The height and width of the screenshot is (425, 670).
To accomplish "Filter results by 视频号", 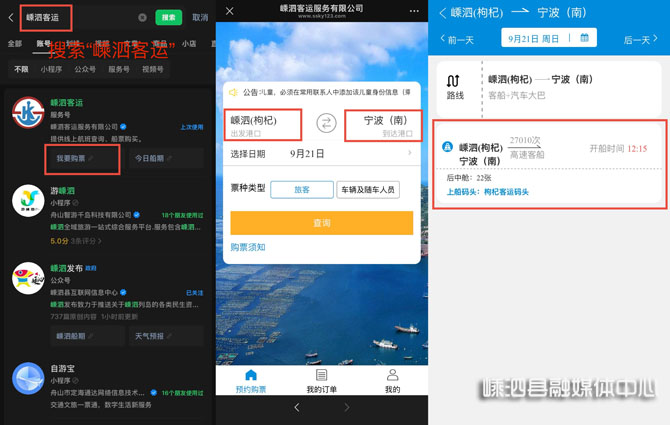I will [153, 69].
